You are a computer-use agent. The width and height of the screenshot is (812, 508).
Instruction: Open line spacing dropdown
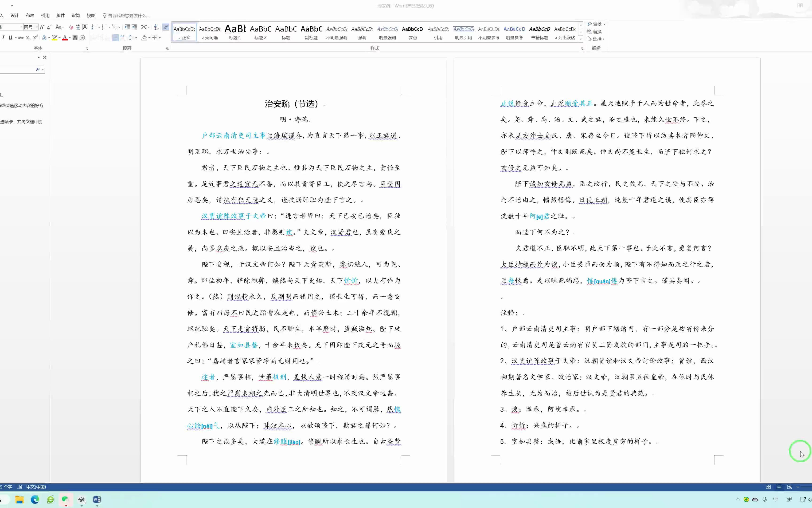click(133, 38)
